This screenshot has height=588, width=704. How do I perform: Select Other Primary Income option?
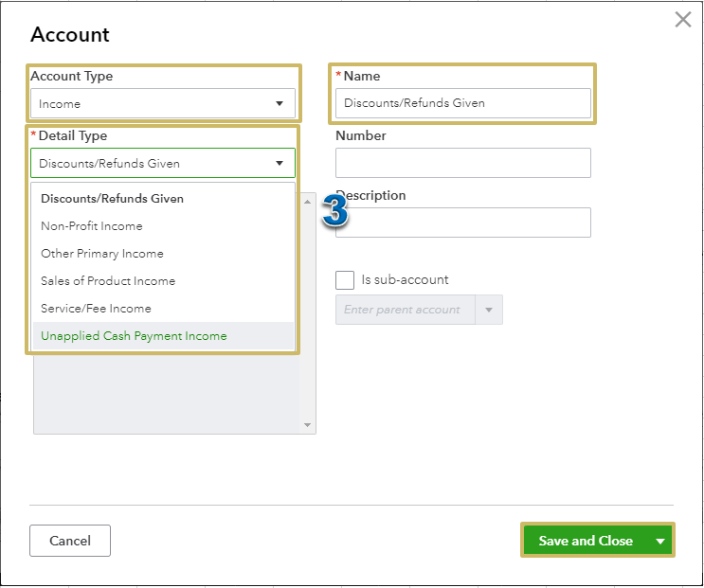coord(102,254)
